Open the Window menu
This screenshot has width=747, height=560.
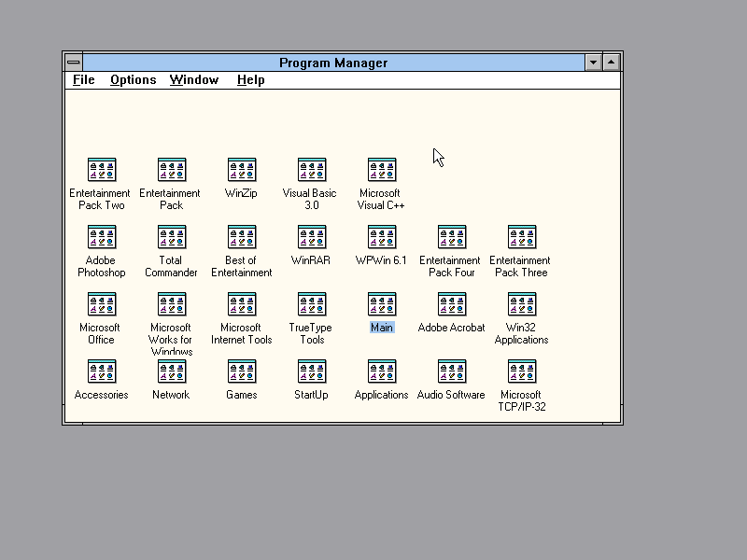coord(194,80)
